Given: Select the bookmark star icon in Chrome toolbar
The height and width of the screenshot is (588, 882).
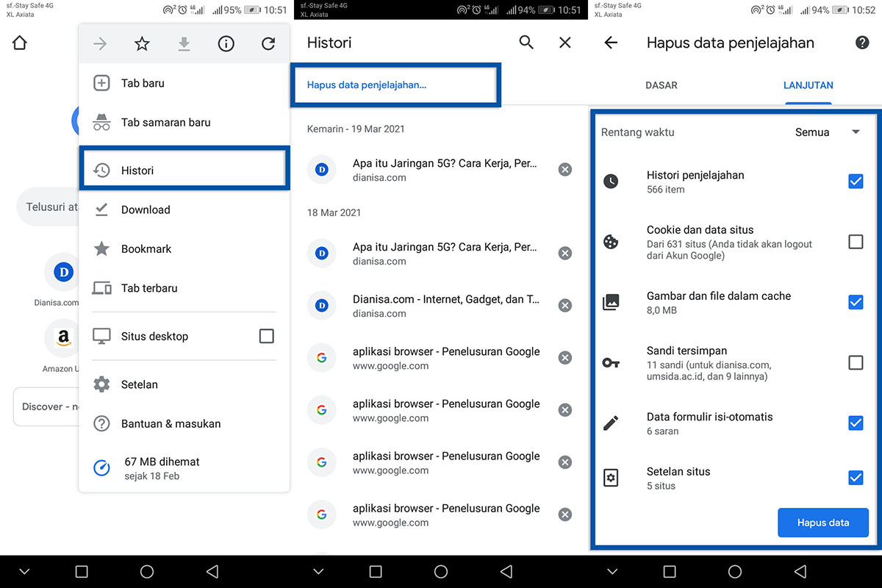Looking at the screenshot, I should tap(142, 43).
